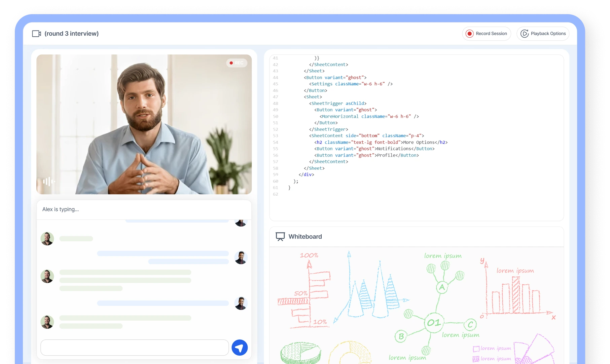The image size is (610, 364).
Task: Click the Settings className code line 45
Action: click(351, 84)
